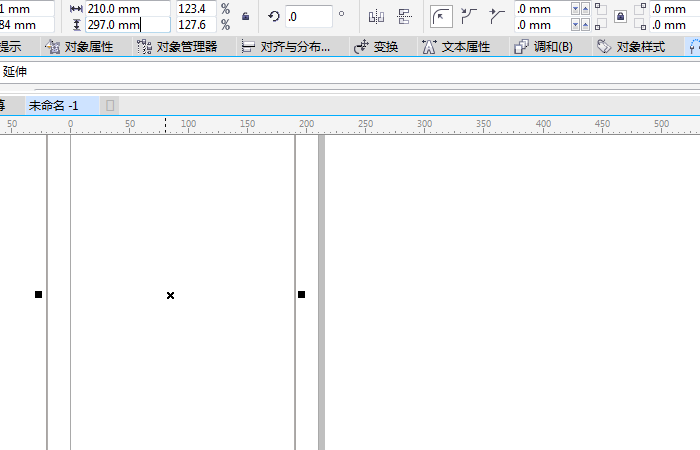
Task: Click the bottom-right corner radius field
Action: point(675,25)
